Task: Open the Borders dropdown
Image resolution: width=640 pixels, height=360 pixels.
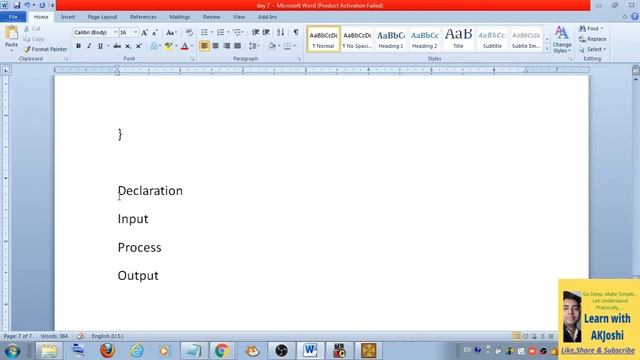Action: tap(294, 46)
